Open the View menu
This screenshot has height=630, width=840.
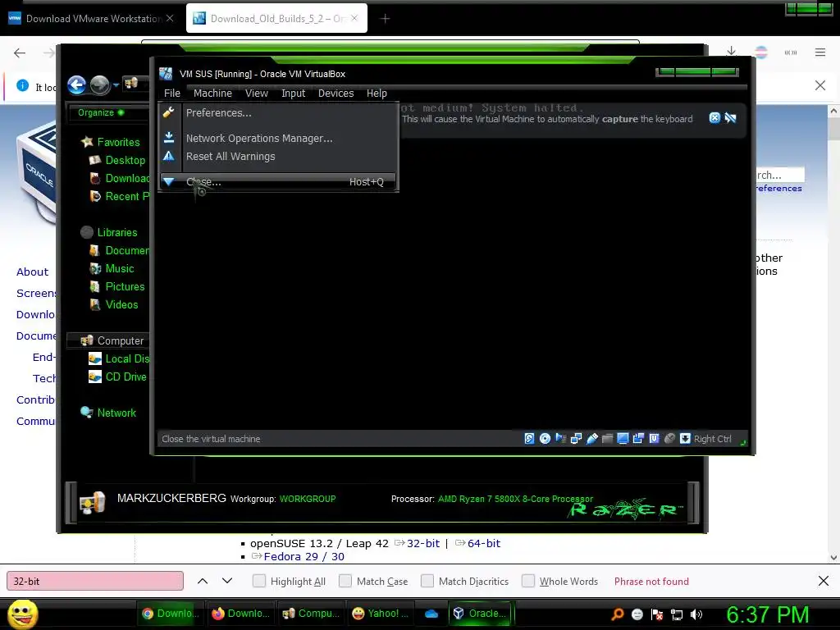click(257, 94)
